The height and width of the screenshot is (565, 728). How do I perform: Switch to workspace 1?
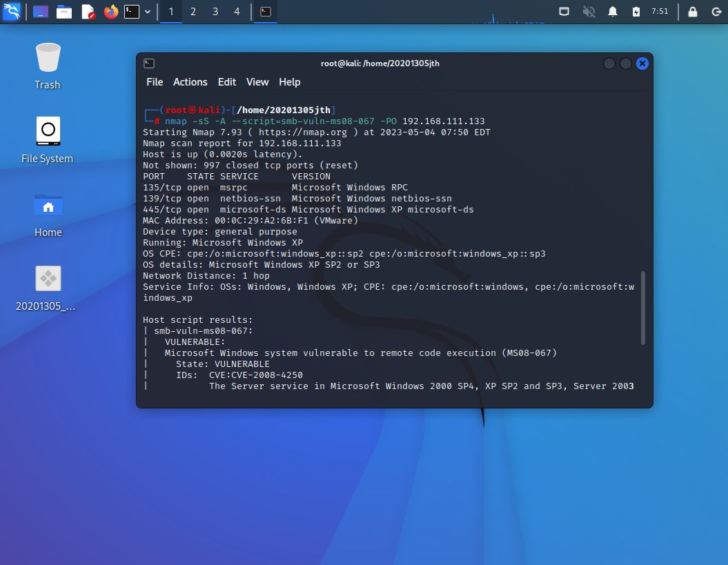(171, 12)
